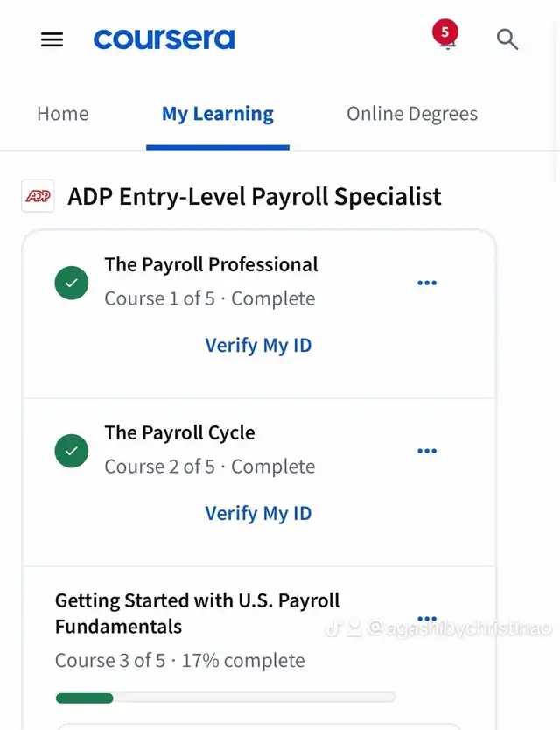
Task: Click Verify My ID under The Payroll Professional
Action: (258, 346)
